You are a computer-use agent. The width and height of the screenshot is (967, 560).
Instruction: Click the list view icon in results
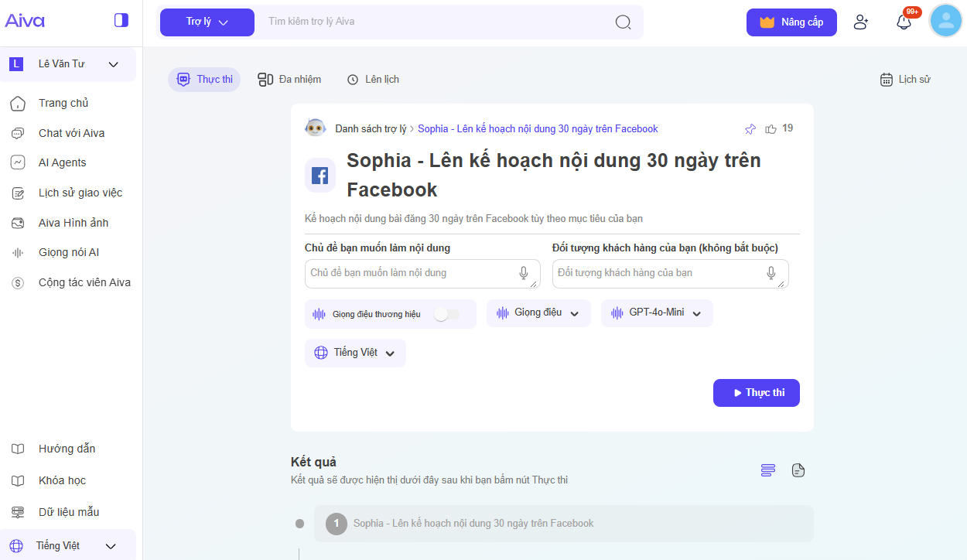coord(767,470)
